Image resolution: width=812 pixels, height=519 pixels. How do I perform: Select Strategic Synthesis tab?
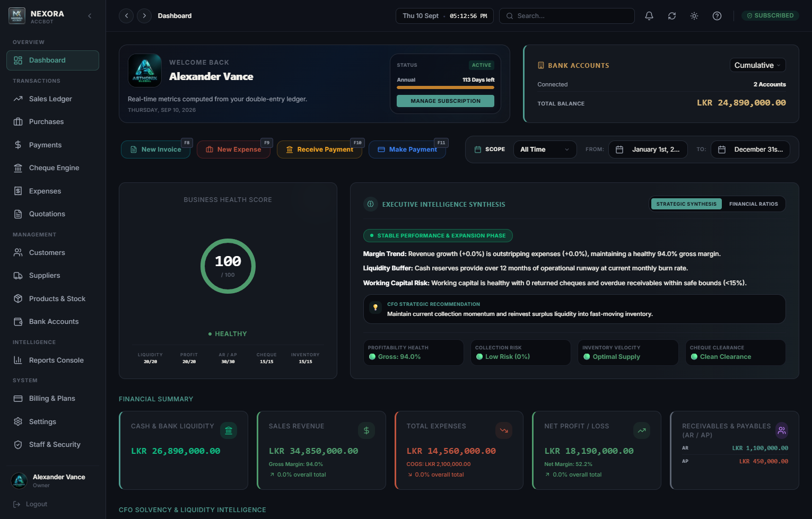coord(686,204)
